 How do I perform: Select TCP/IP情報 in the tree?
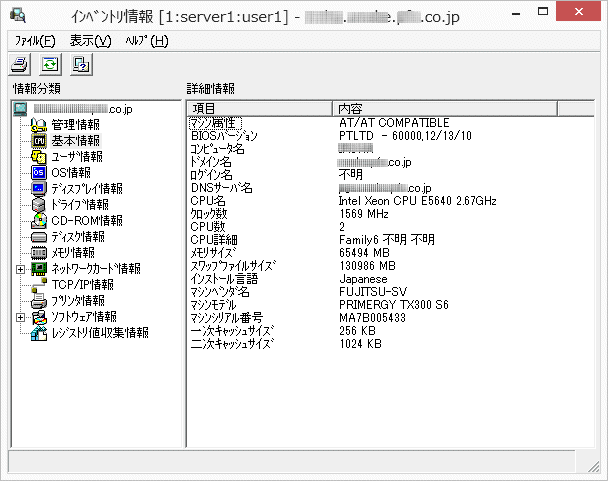[x=83, y=285]
